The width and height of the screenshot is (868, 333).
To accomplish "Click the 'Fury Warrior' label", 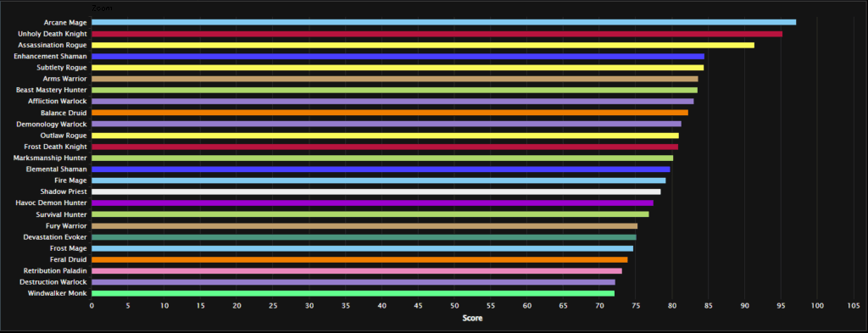I will tap(66, 225).
